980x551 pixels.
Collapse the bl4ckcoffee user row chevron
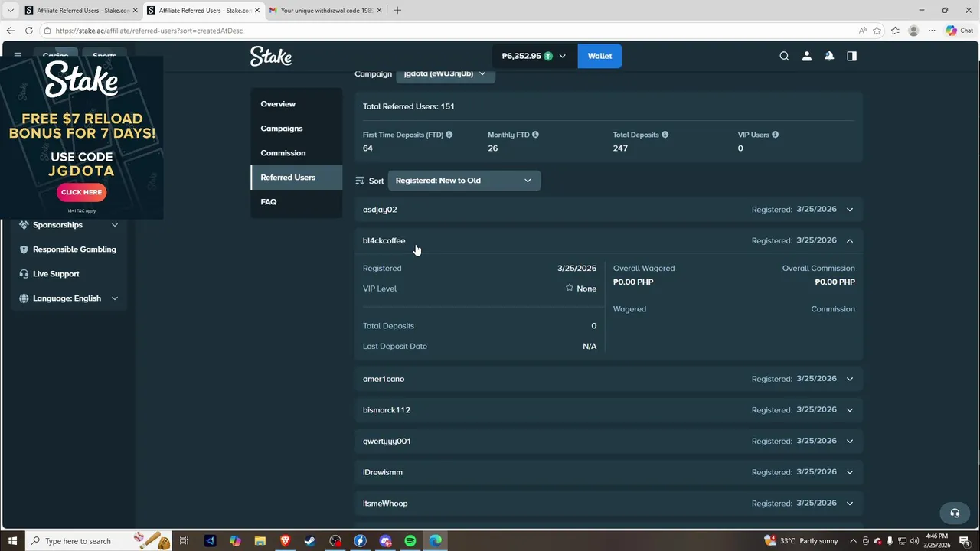[x=850, y=240]
